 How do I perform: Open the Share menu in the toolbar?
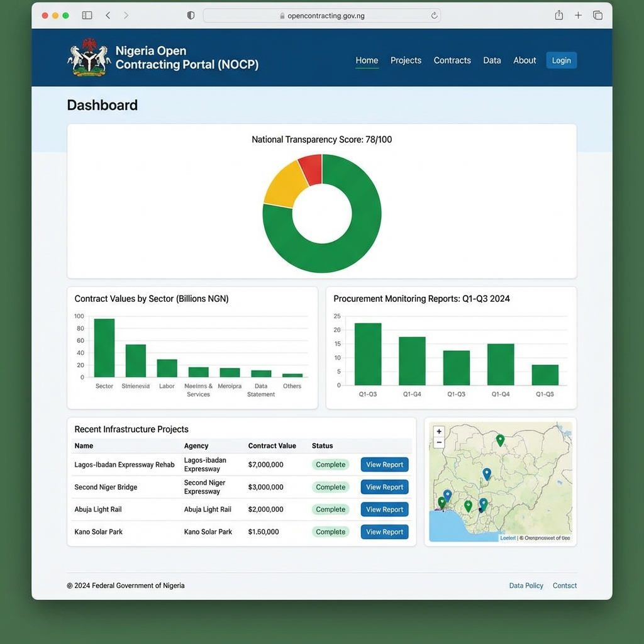click(558, 15)
